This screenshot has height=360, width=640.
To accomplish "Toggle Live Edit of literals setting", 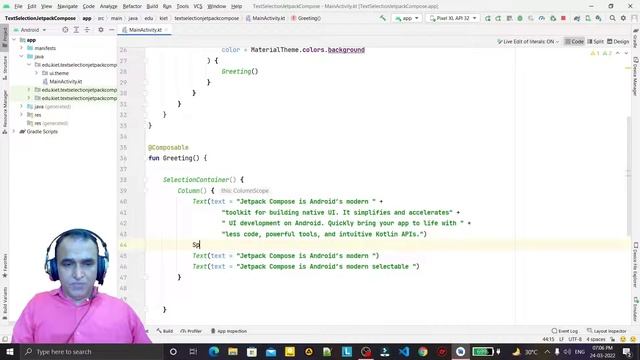I will click(x=528, y=42).
